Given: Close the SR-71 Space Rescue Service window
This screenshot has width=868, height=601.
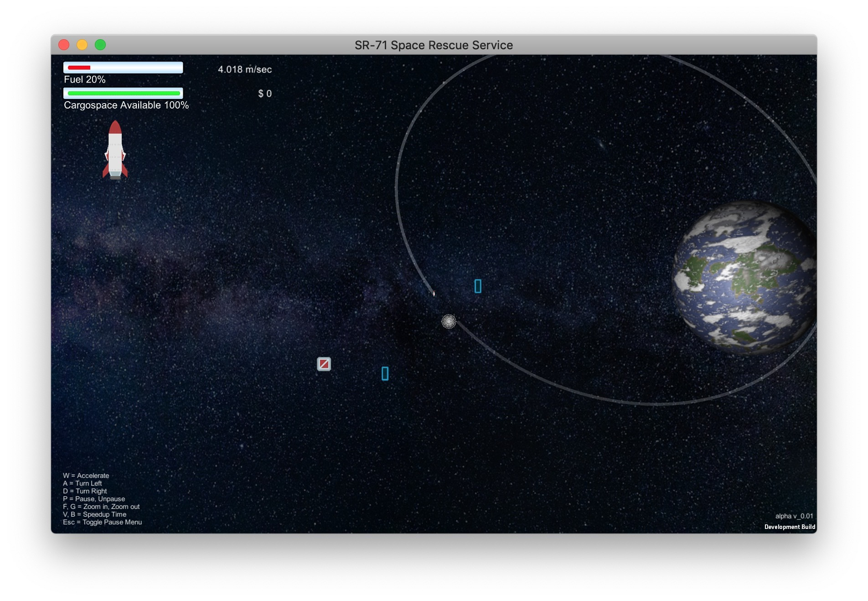Looking at the screenshot, I should (x=64, y=45).
